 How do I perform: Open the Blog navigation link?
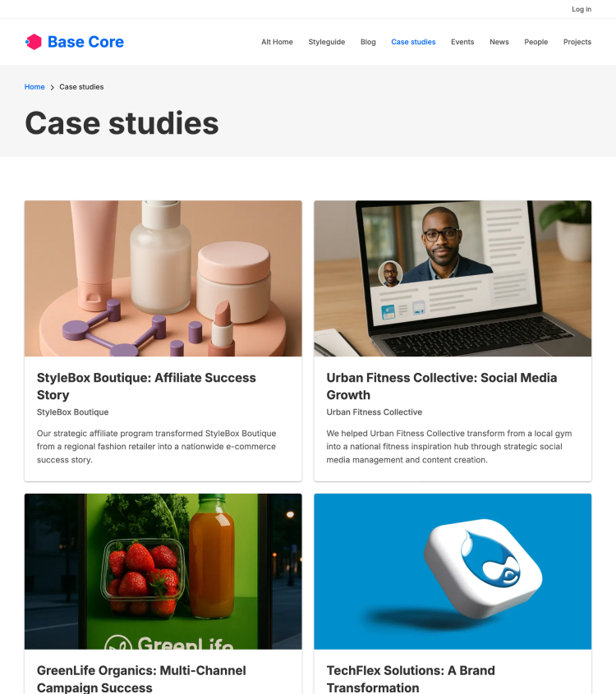(368, 42)
